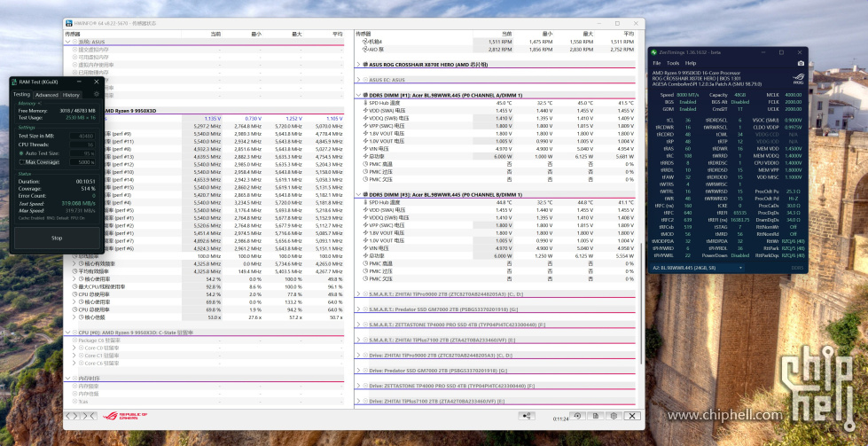Screen dimensions: 868x446
Task: Click the 总功率 power icon under DIMM #1
Action: pyautogui.click(x=365, y=157)
